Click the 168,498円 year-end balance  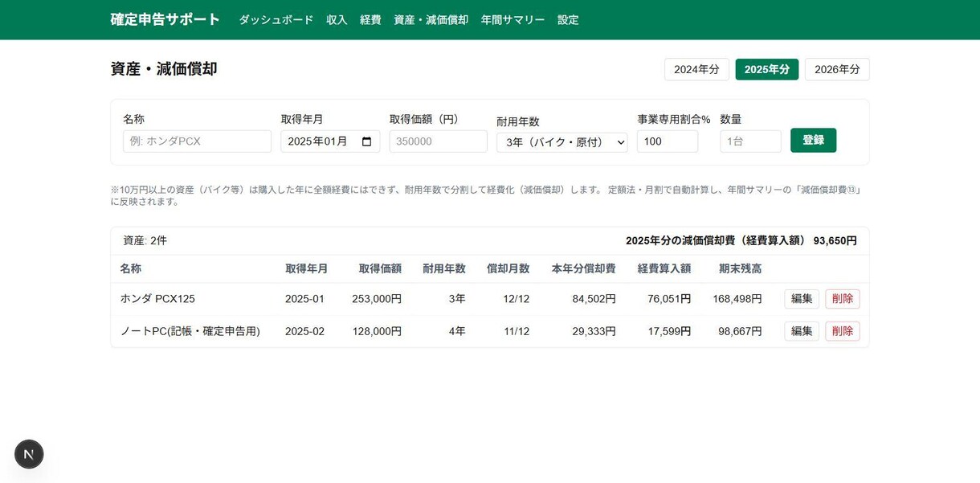(737, 299)
